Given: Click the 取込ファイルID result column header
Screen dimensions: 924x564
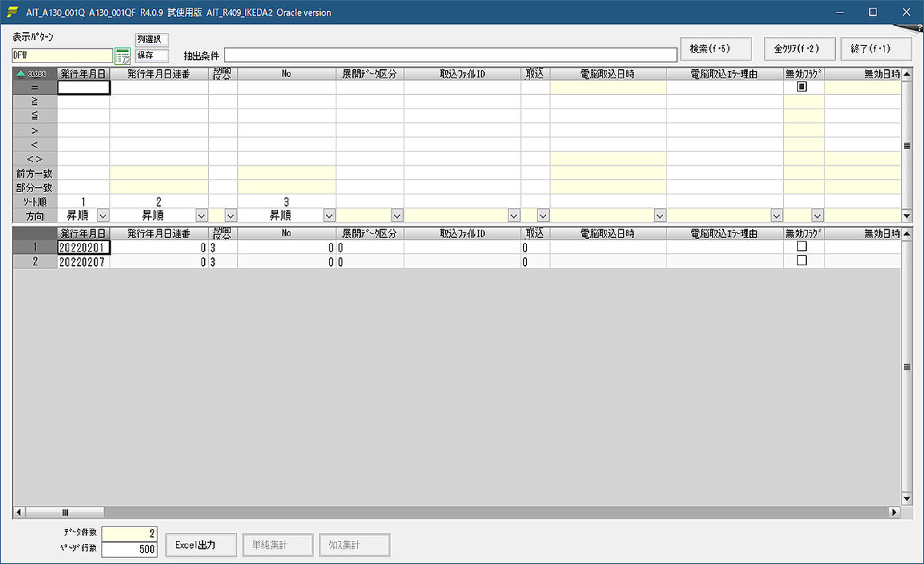Looking at the screenshot, I should pos(462,234).
